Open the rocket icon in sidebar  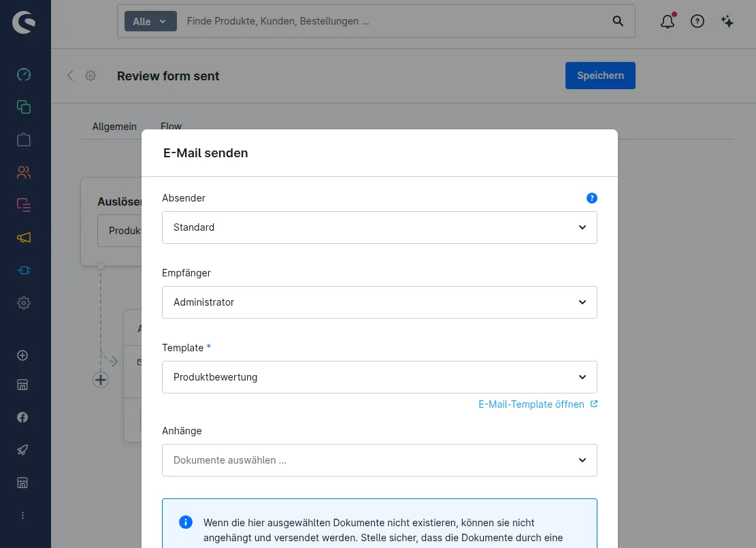click(x=22, y=450)
